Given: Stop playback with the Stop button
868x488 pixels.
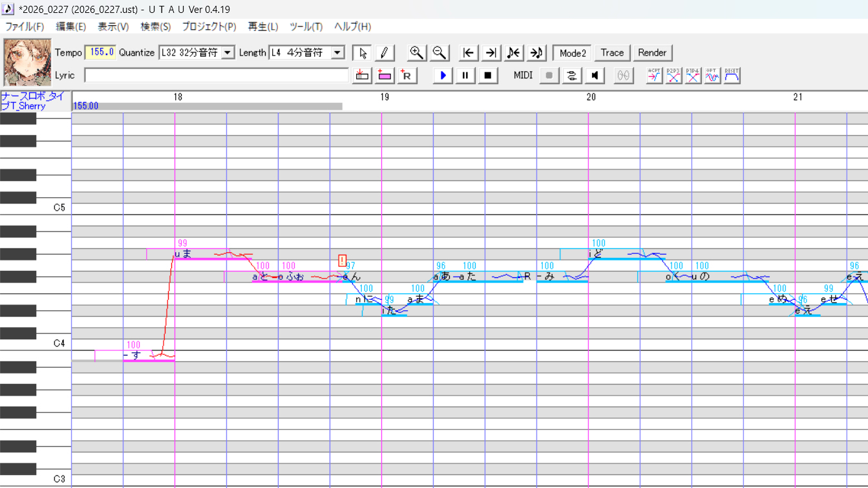Looking at the screenshot, I should 488,76.
